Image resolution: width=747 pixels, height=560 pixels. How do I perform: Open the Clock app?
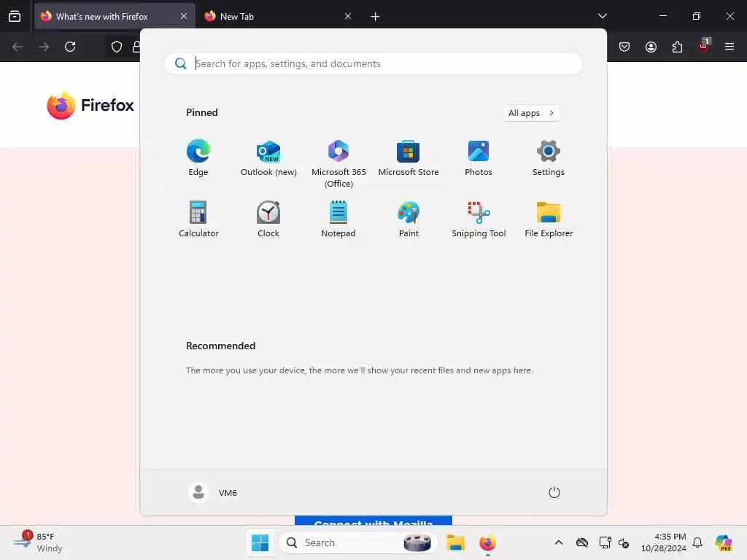click(x=268, y=219)
